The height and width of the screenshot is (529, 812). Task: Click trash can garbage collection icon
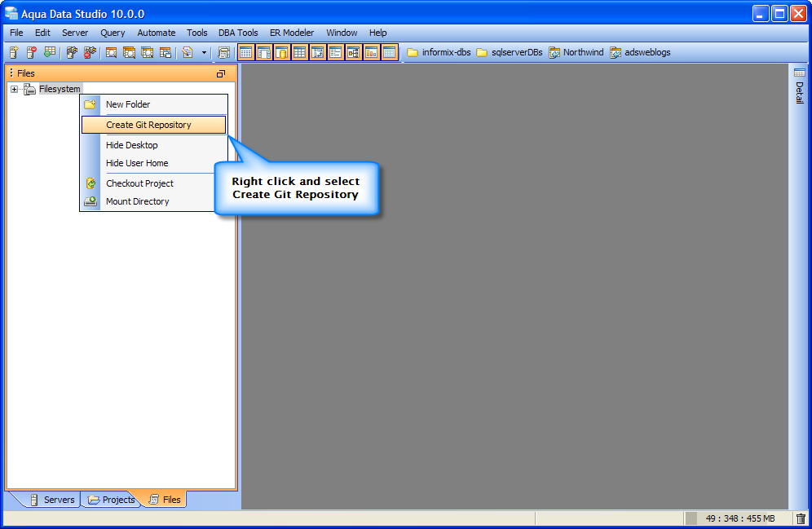[x=801, y=518]
